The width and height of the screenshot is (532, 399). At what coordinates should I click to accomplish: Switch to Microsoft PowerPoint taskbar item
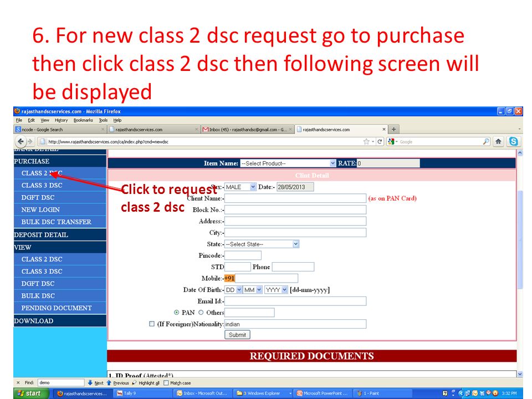[x=323, y=393]
